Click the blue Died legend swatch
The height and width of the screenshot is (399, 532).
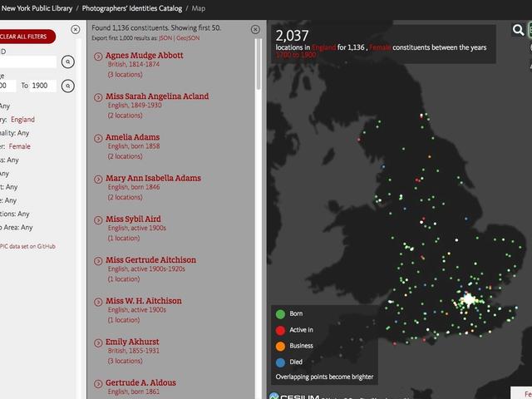point(280,362)
